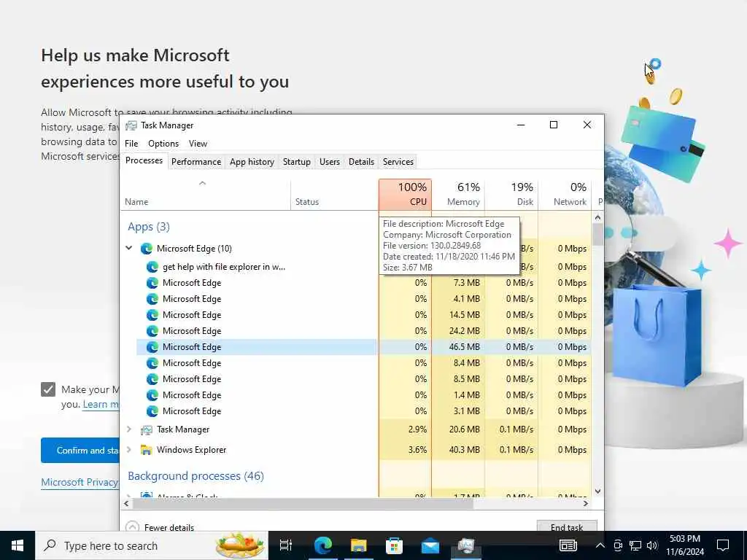Open the Mail app from the taskbar
Screen dimensions: 747x560
click(x=430, y=545)
